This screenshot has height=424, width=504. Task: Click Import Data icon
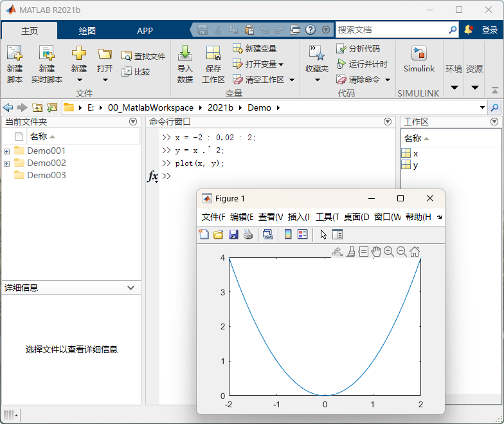[185, 64]
